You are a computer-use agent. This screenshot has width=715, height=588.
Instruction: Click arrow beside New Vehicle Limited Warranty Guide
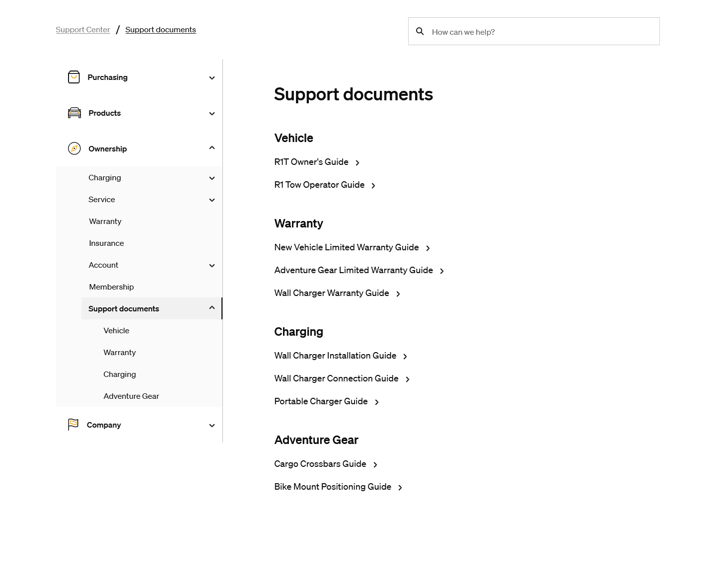[x=428, y=248]
